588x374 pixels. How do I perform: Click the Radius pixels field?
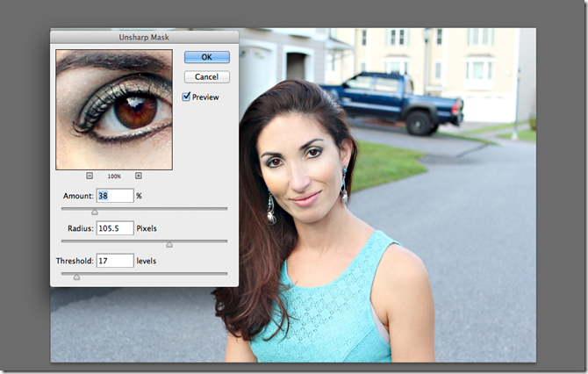tap(115, 228)
